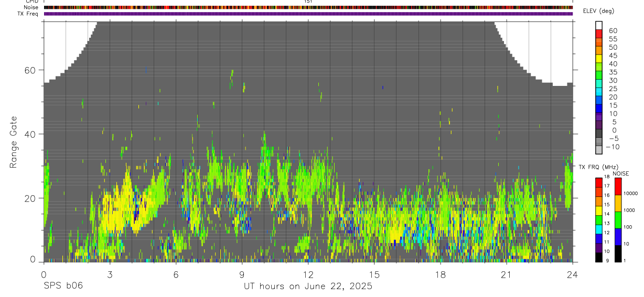
Task: Click the cyan swatch in TX FRQ colorbar
Action: [x=599, y=229]
